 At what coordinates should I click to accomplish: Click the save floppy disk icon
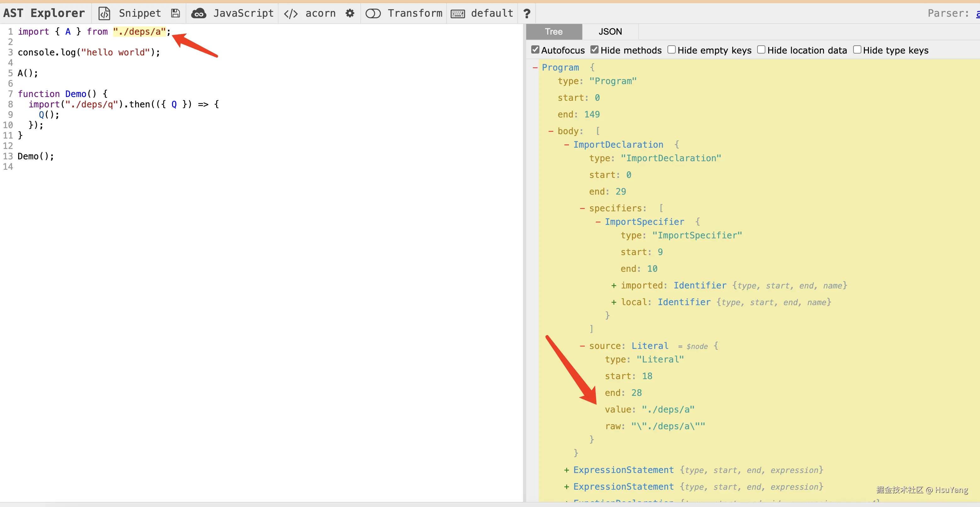click(x=175, y=13)
